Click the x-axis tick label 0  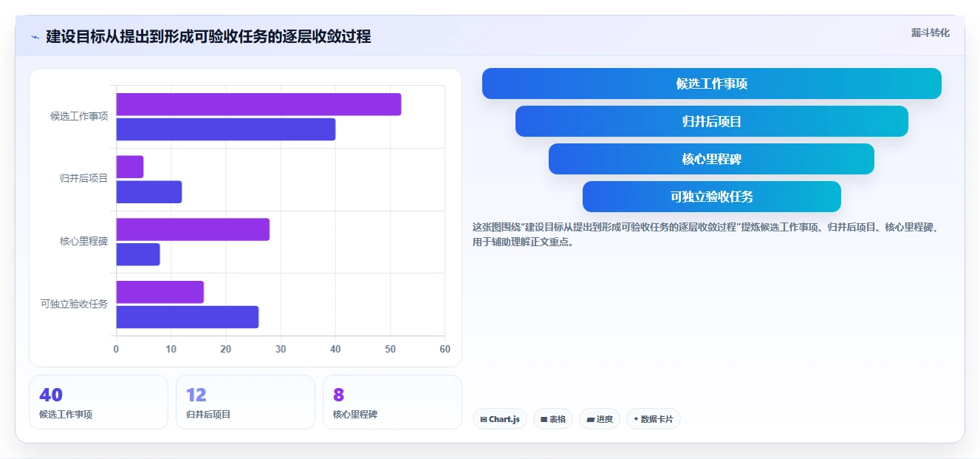pyautogui.click(x=116, y=349)
